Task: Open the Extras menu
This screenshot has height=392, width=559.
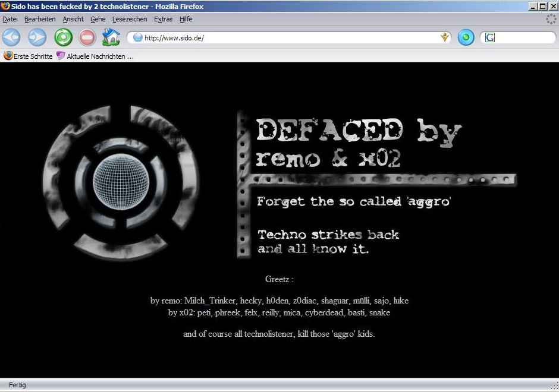Action: [164, 19]
